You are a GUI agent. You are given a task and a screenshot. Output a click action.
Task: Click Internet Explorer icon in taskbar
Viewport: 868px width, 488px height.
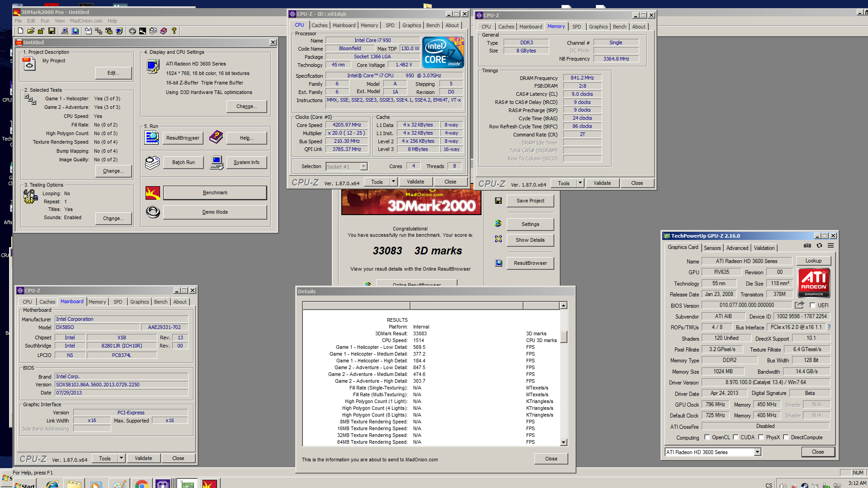pos(52,483)
